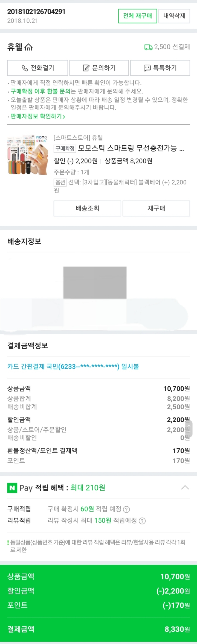Open the 판매자정보 확인하기 link
197x644 pixels.
coord(38,116)
